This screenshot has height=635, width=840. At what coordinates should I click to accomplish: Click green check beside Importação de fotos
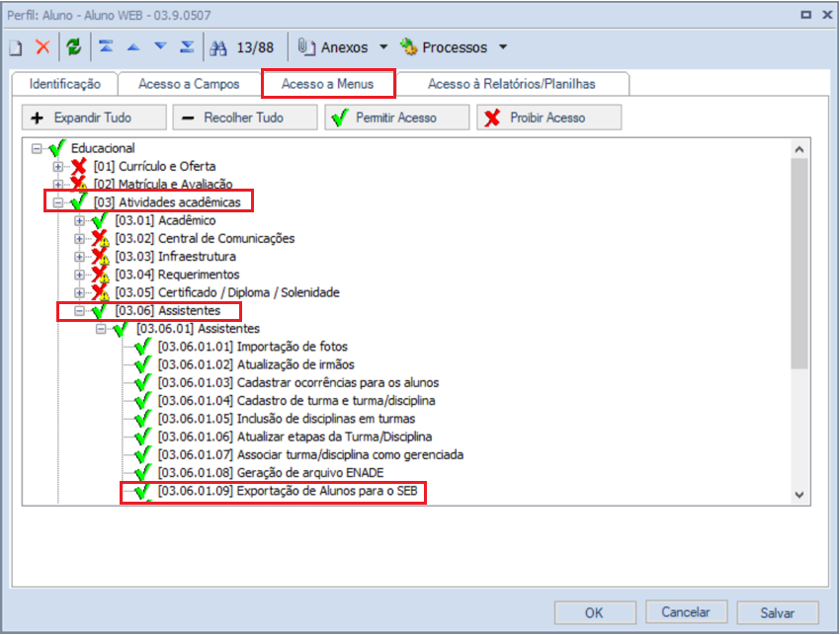(143, 347)
